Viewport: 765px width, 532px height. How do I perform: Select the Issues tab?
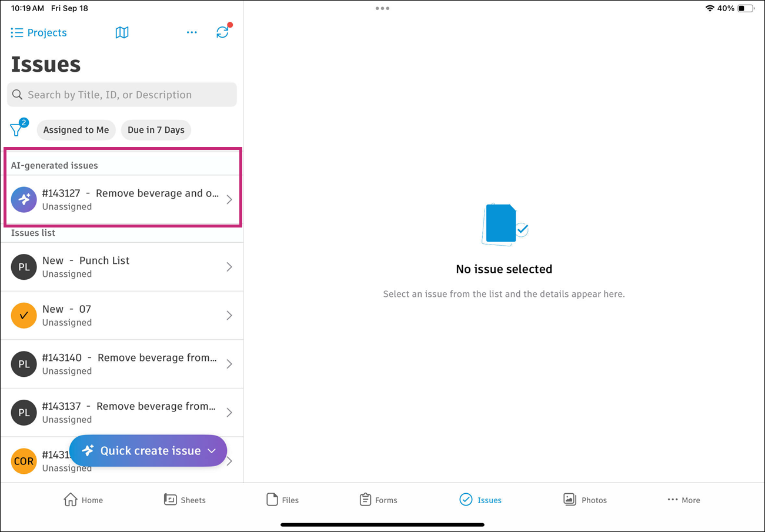point(480,500)
